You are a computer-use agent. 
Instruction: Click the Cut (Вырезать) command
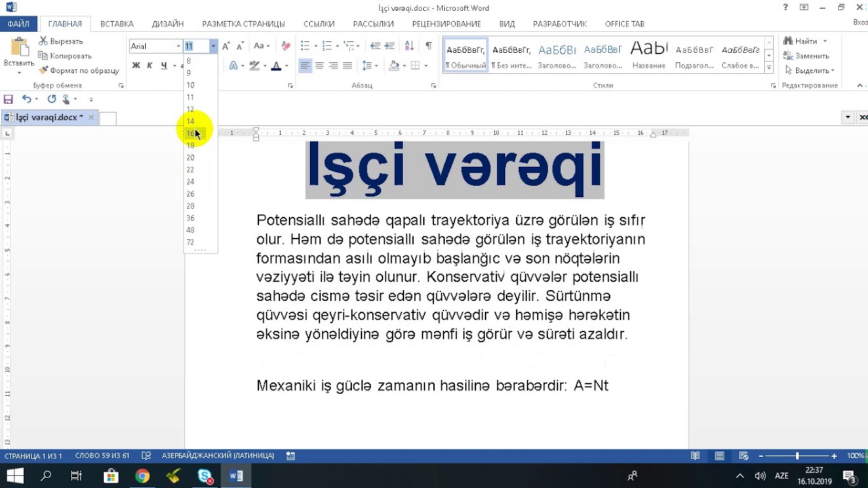coord(61,41)
